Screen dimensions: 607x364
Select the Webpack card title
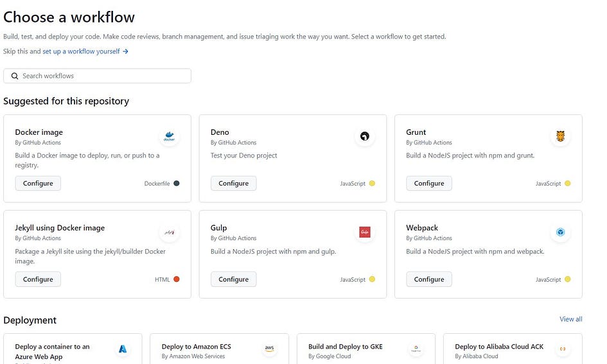point(422,229)
